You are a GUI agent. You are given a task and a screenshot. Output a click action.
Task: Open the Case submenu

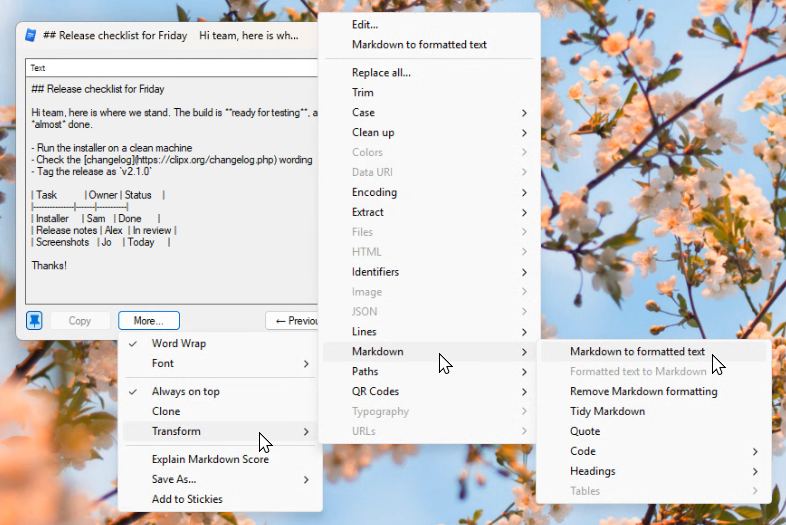point(429,113)
